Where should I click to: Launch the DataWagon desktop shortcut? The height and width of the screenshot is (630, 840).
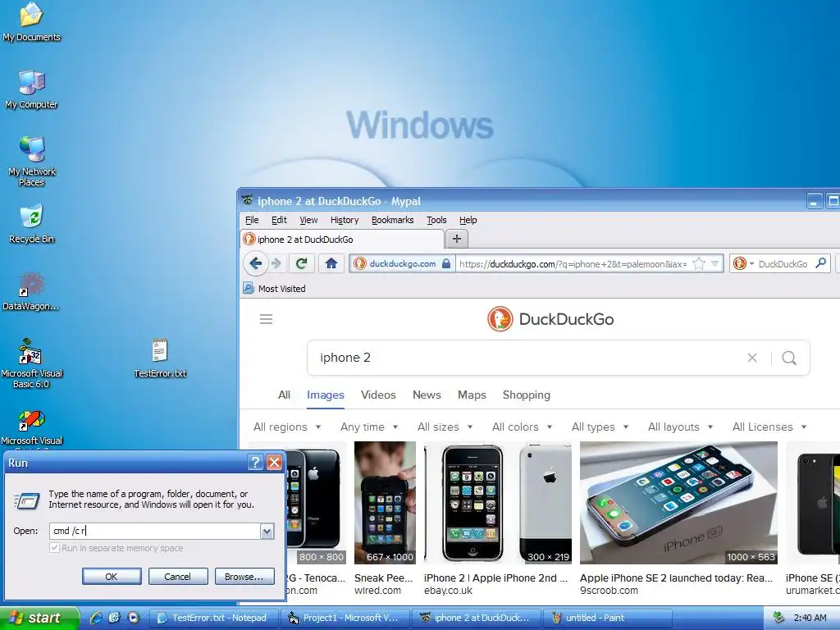click(31, 291)
